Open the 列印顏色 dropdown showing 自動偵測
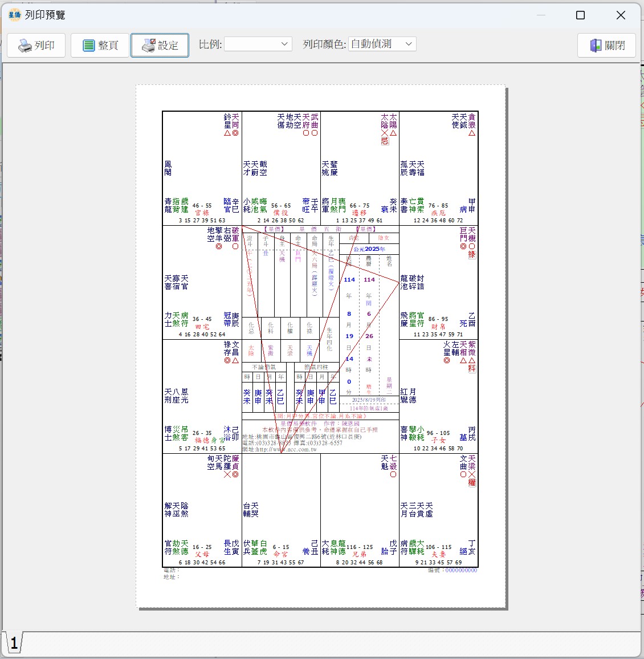 pyautogui.click(x=382, y=44)
